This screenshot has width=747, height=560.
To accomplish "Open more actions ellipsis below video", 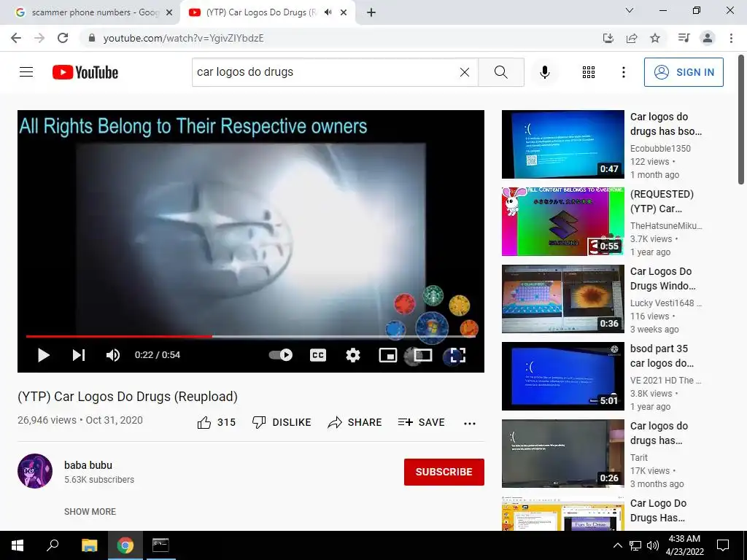I will pos(470,423).
